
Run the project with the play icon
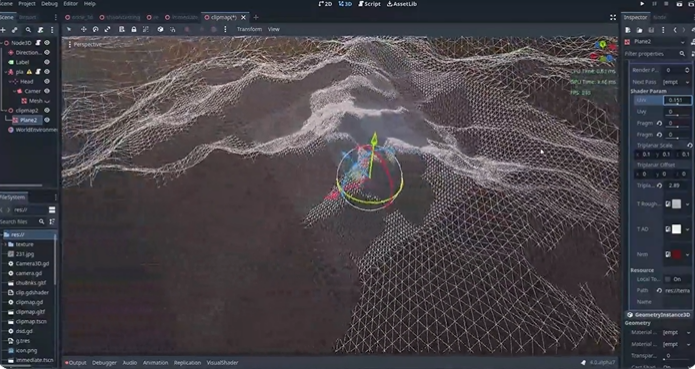tap(642, 4)
